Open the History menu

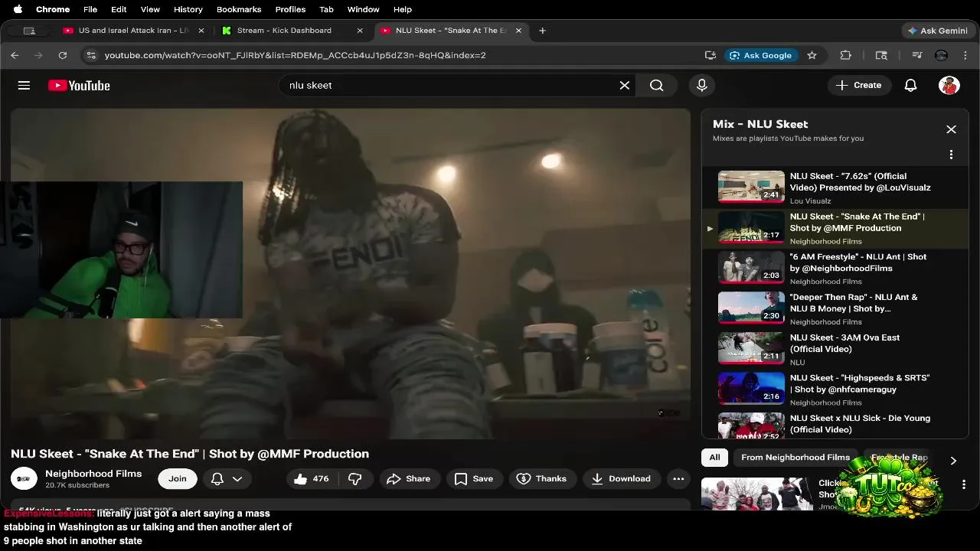pos(188,9)
